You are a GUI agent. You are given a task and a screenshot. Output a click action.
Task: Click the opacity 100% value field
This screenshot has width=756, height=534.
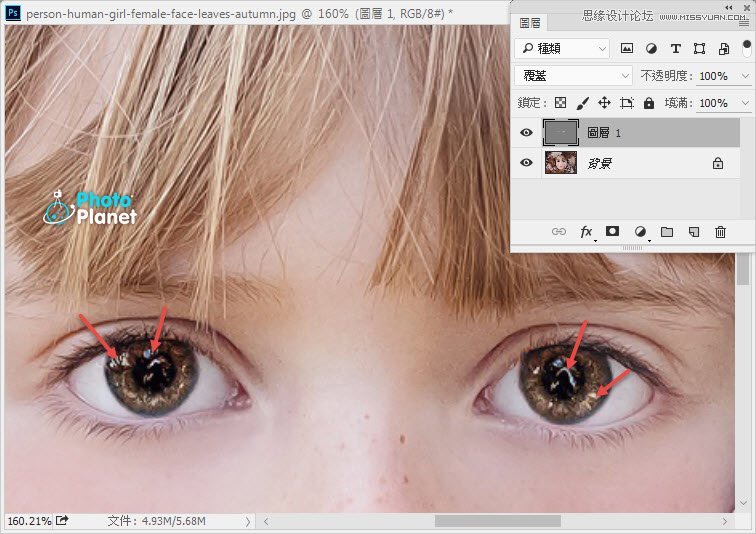click(x=714, y=76)
